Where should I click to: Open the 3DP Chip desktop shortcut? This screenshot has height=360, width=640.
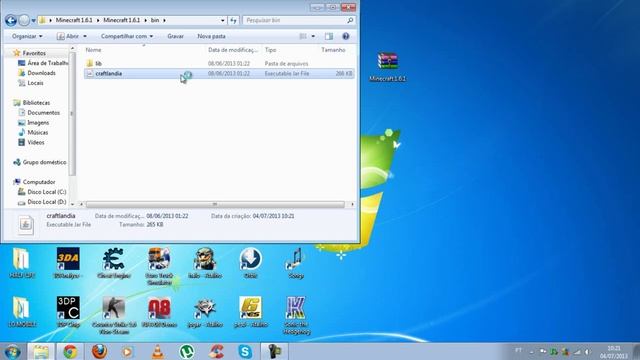(x=68, y=312)
